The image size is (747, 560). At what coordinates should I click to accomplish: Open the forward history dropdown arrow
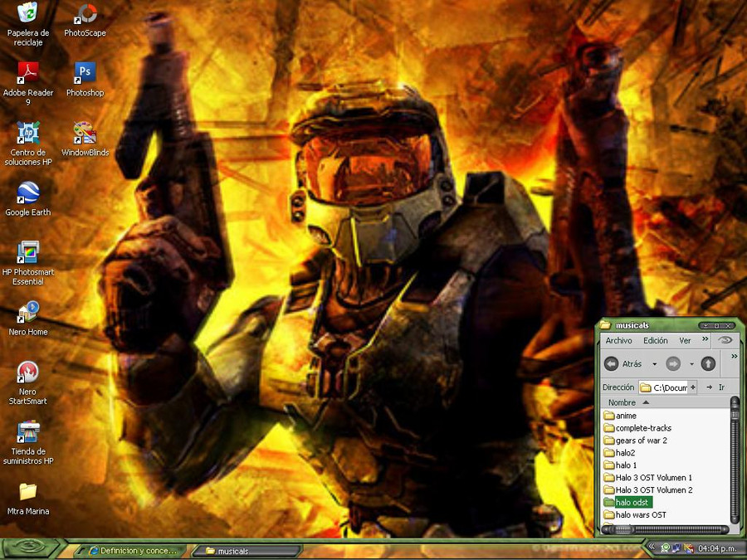pos(691,364)
